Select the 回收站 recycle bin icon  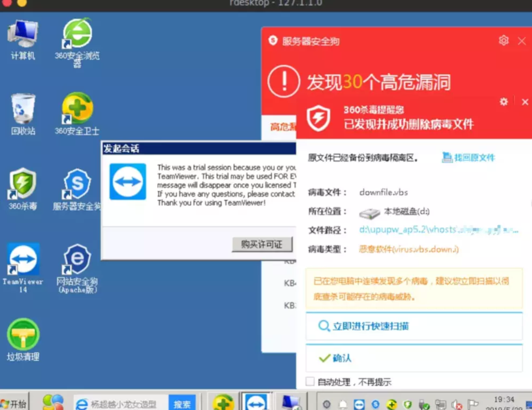(23, 115)
